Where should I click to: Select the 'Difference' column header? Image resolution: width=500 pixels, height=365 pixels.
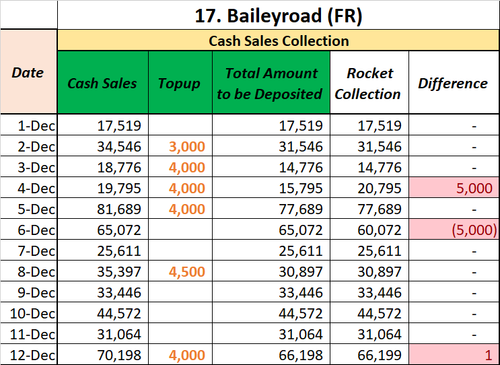tap(454, 82)
